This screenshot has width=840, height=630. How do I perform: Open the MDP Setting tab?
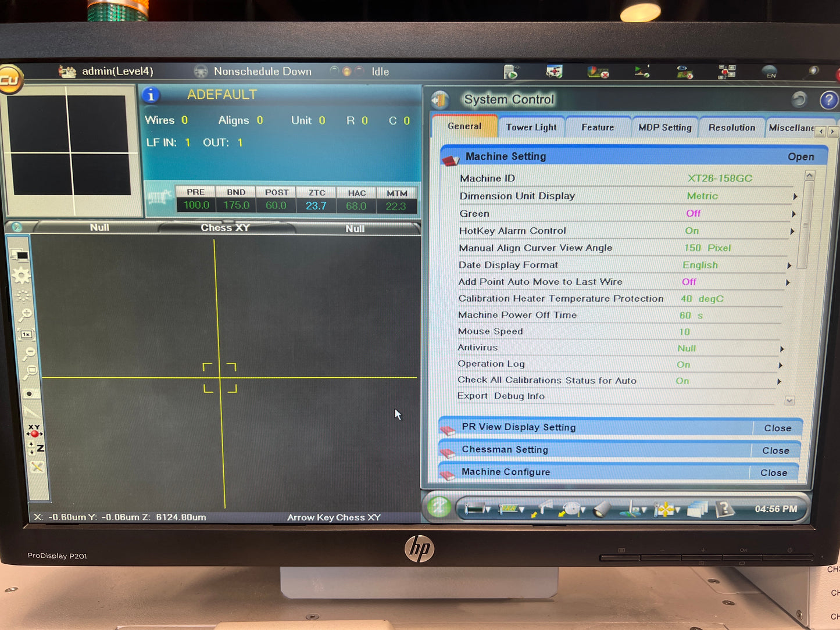pos(664,127)
